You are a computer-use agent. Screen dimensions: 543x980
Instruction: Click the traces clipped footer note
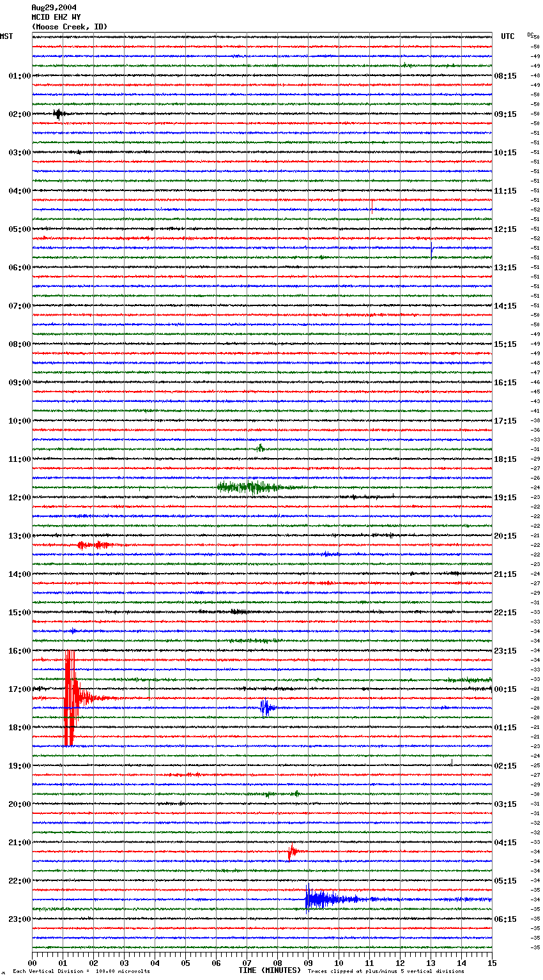(x=386, y=972)
